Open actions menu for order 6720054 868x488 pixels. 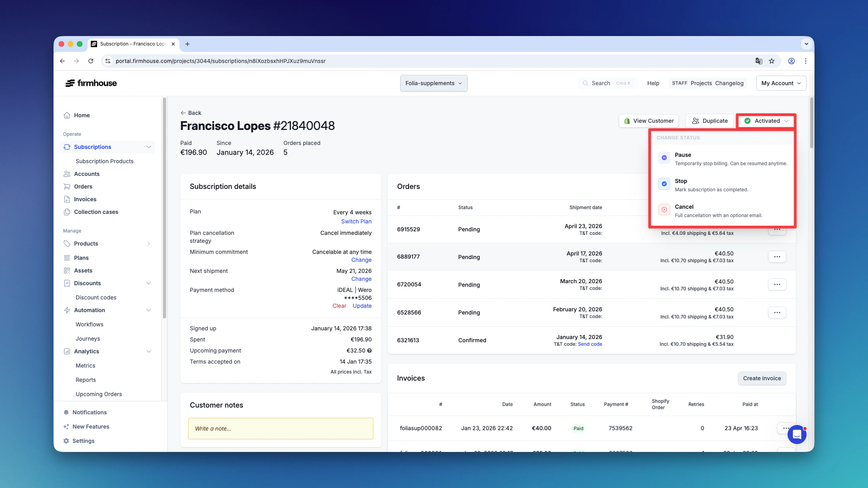tap(777, 284)
